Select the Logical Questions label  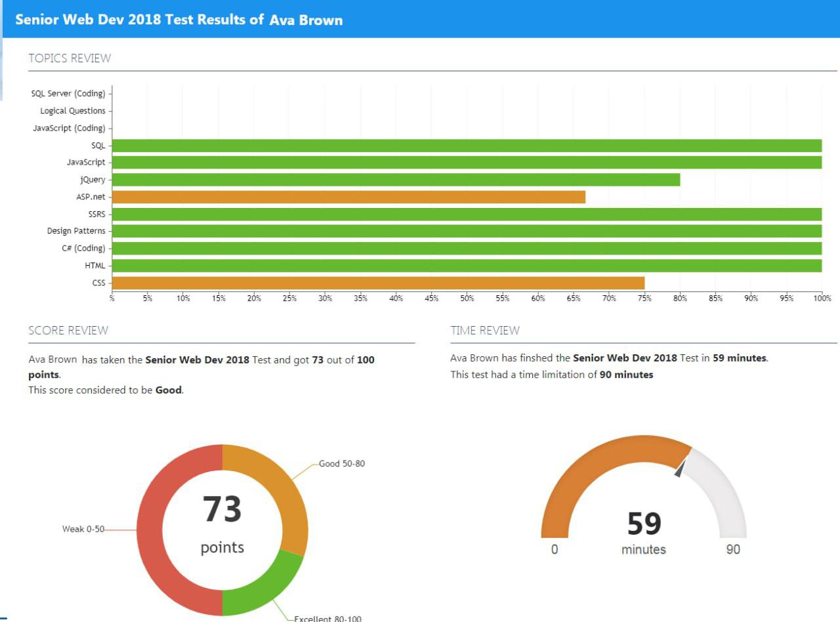click(73, 110)
